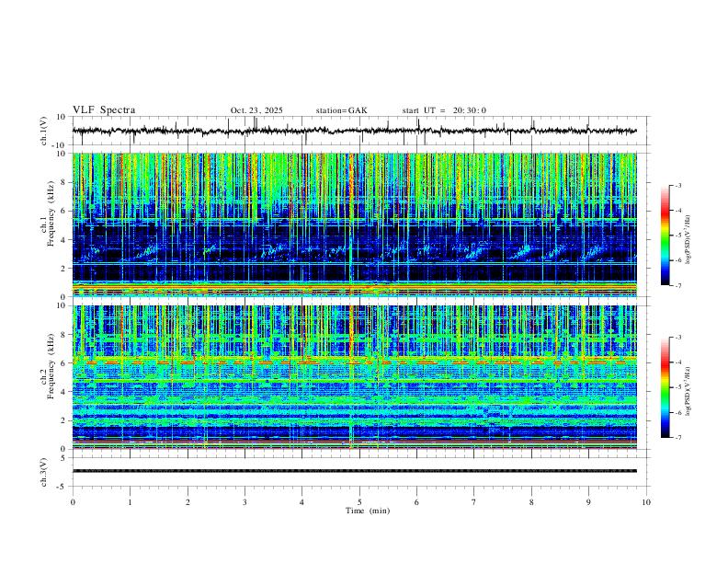728x563 pixels.
Task: Click the time-axis tick label "9"
Action: point(588,502)
